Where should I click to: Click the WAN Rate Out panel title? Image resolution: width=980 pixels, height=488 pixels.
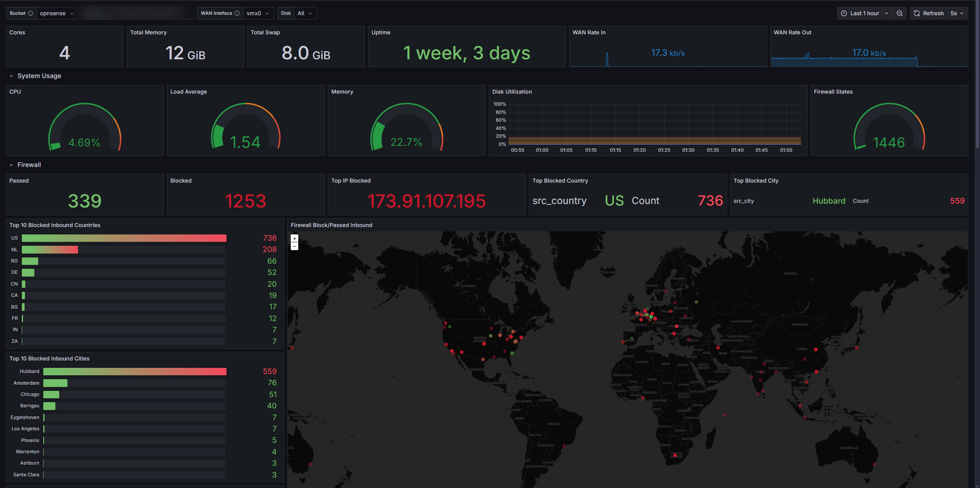(x=792, y=32)
